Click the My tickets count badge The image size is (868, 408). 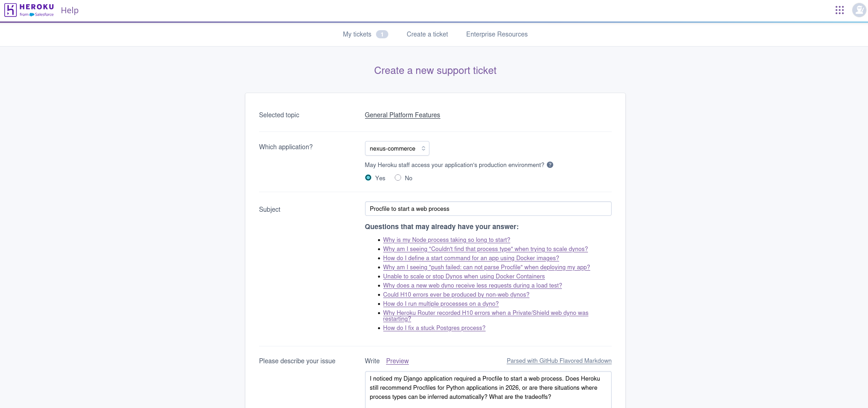coord(382,34)
